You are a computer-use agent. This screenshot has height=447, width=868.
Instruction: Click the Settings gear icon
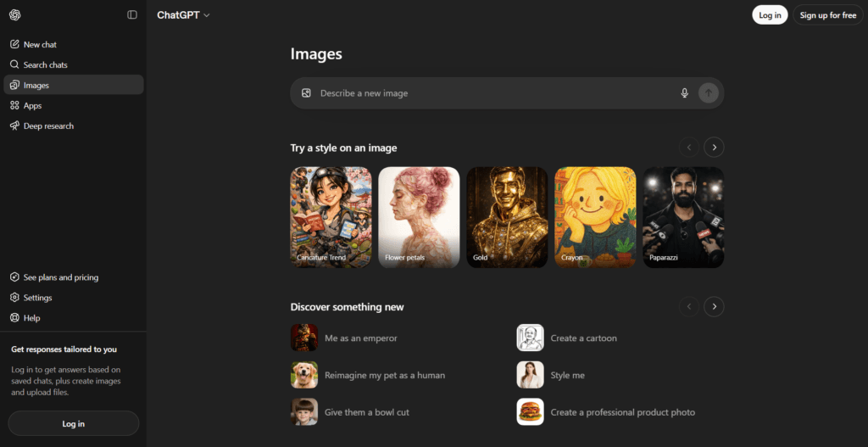pyautogui.click(x=14, y=298)
